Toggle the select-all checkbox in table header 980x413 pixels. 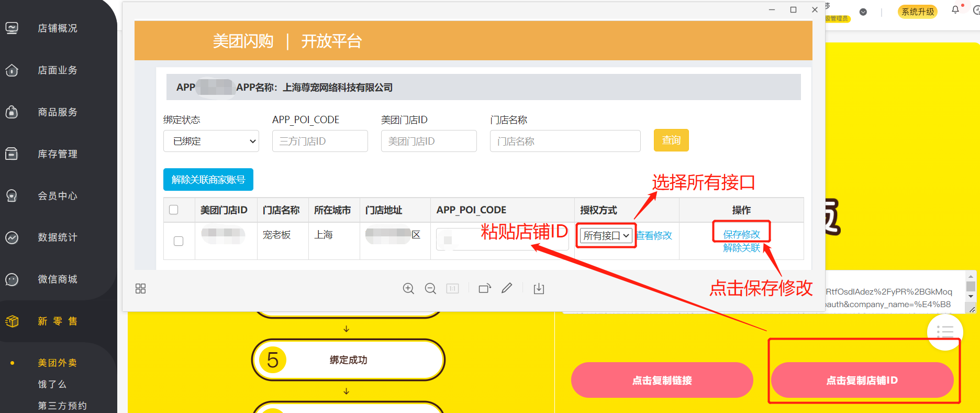174,210
